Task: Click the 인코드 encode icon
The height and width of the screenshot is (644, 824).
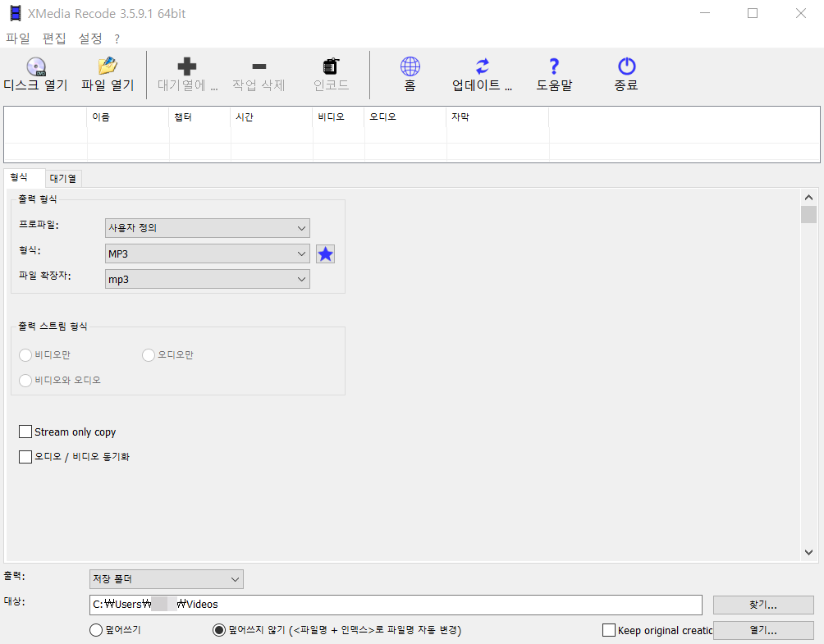Action: (x=331, y=66)
